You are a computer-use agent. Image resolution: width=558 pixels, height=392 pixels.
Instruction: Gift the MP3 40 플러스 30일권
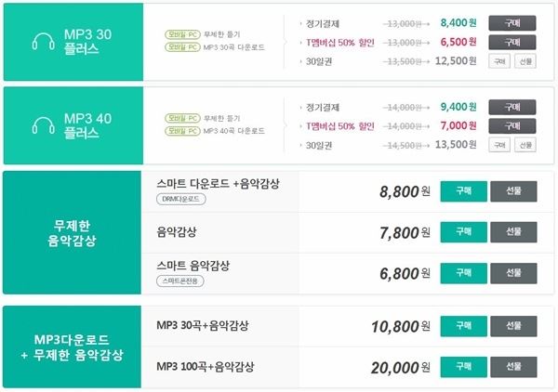pyautogui.click(x=525, y=144)
